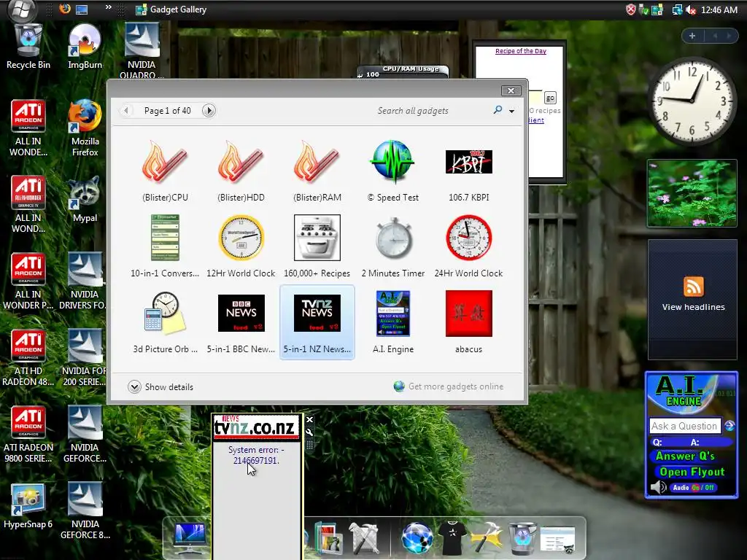Viewport: 747px width, 560px height.
Task: Click the black t-shirt dock icon
Action: tap(452, 538)
